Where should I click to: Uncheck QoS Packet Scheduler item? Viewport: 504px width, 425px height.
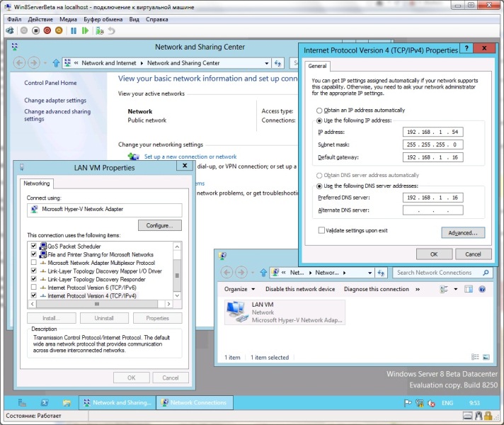(x=33, y=246)
